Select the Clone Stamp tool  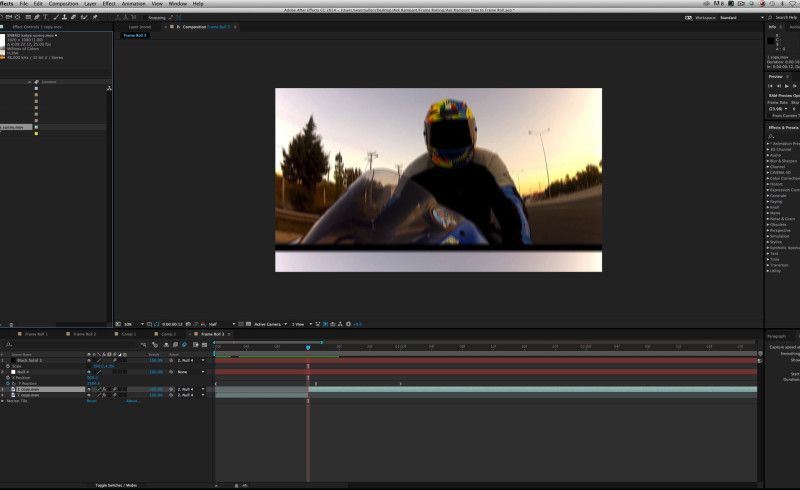click(64, 17)
